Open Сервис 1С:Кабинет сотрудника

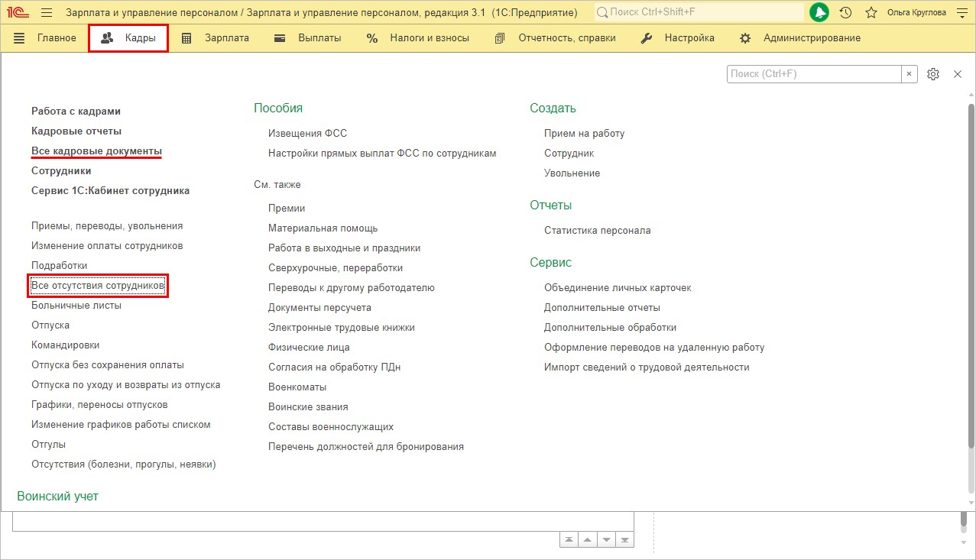click(111, 191)
